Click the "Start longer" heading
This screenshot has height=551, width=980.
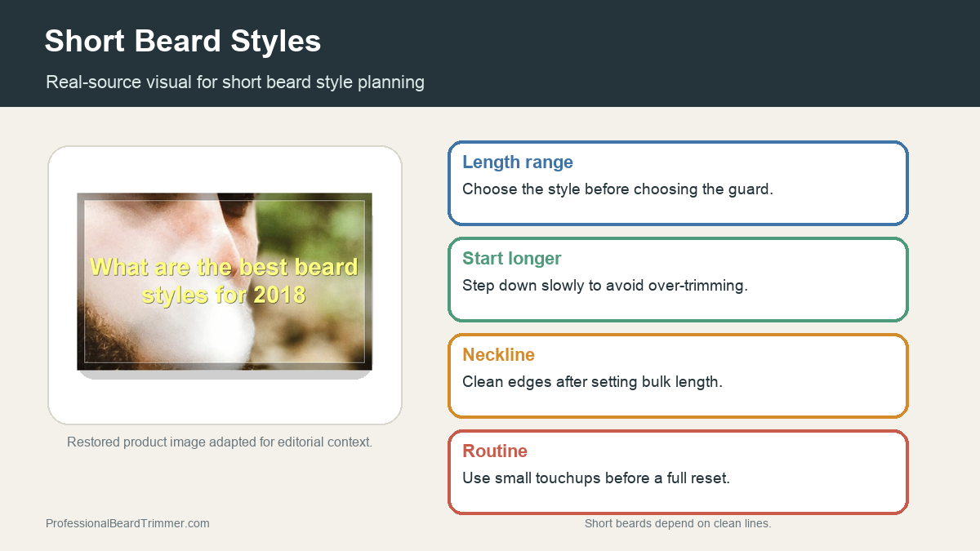[x=512, y=259]
